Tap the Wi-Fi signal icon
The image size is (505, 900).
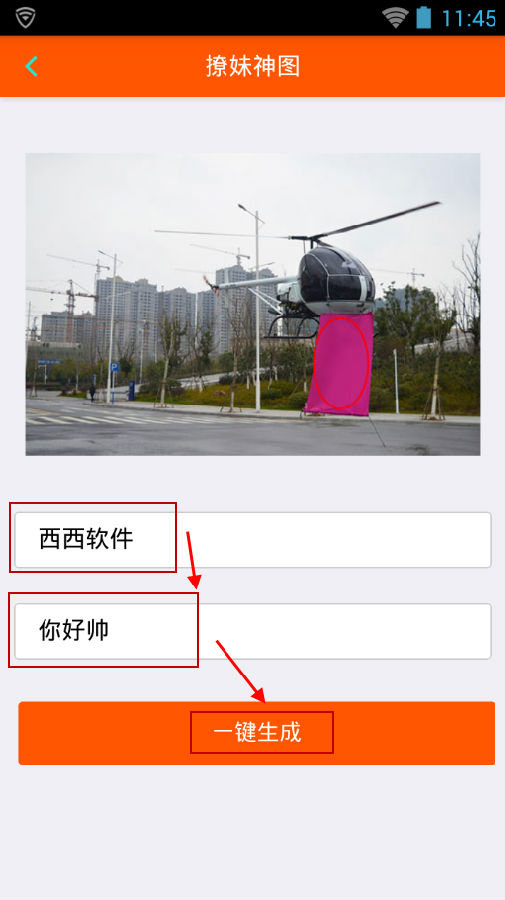pos(395,18)
